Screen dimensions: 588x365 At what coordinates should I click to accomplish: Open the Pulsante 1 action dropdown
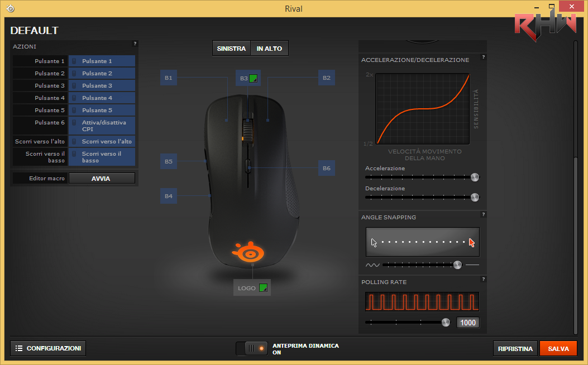(x=102, y=61)
